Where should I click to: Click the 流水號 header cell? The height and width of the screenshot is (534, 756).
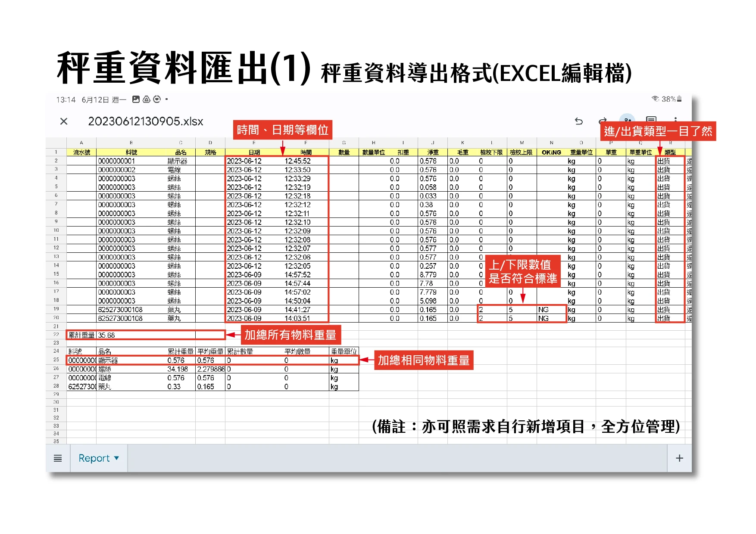tap(81, 152)
